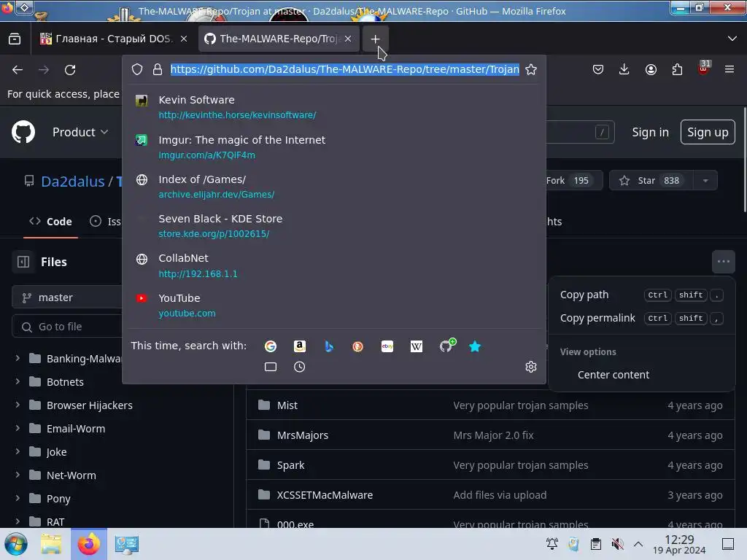Go back to previous page
Viewport: 747px width, 560px height.
[18, 70]
